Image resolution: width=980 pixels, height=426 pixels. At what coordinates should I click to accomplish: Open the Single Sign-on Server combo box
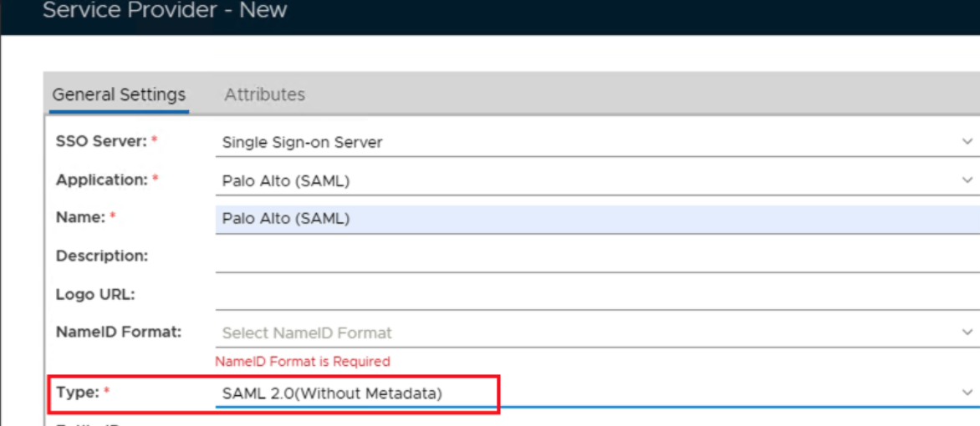585,142
